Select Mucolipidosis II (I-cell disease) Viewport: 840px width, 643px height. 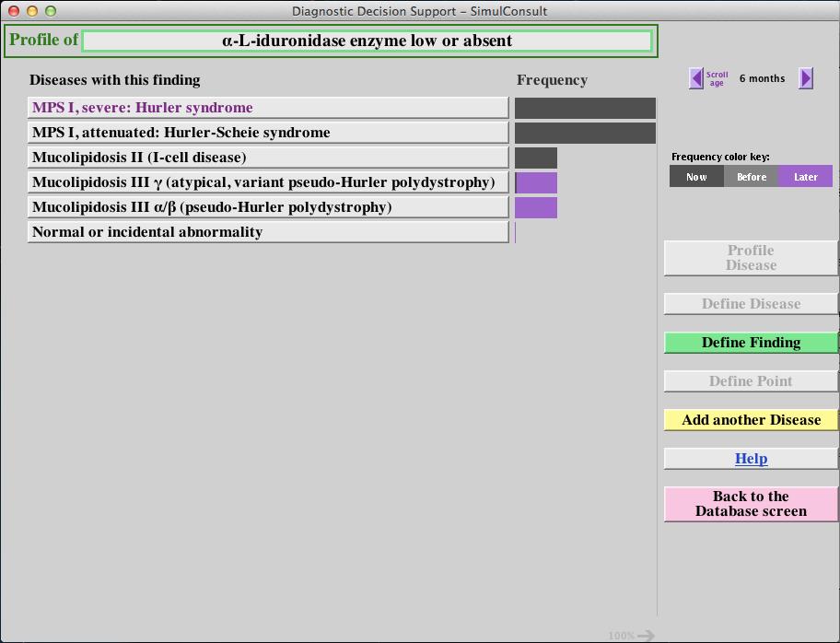point(267,158)
